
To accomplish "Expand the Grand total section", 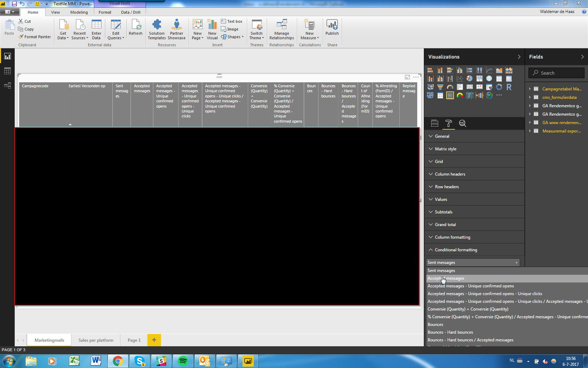I will tap(474, 225).
